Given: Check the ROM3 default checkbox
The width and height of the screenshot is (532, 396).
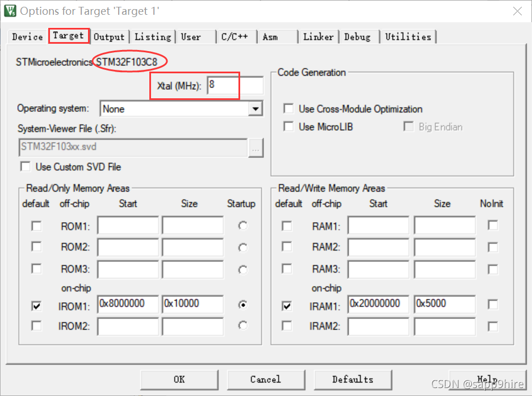Looking at the screenshot, I should (x=36, y=269).
